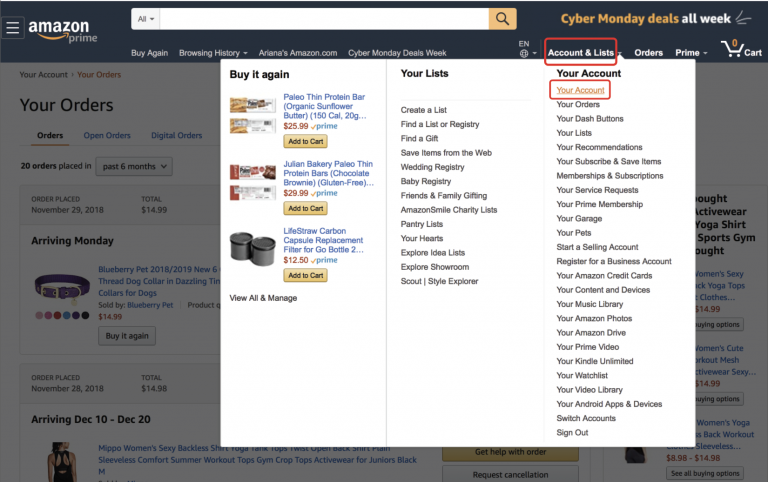Click Request cancellation button
This screenshot has width=768, height=482.
[510, 474]
